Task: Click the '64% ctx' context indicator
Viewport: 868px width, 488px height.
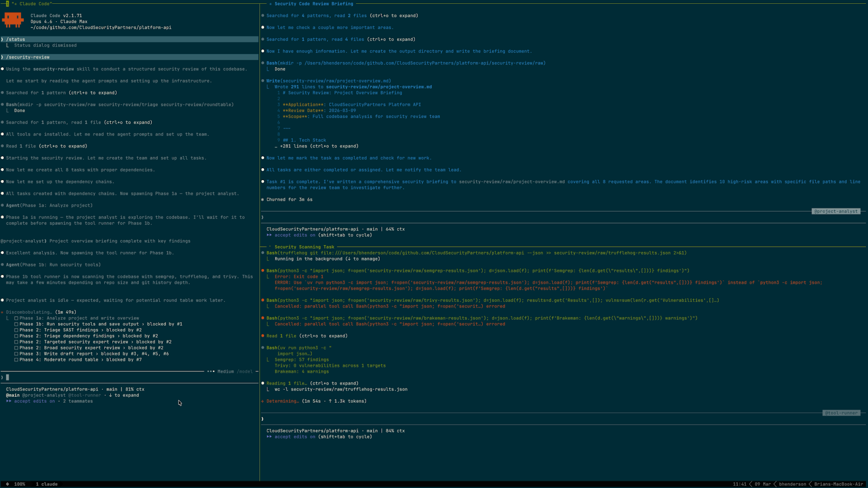Action: point(395,229)
